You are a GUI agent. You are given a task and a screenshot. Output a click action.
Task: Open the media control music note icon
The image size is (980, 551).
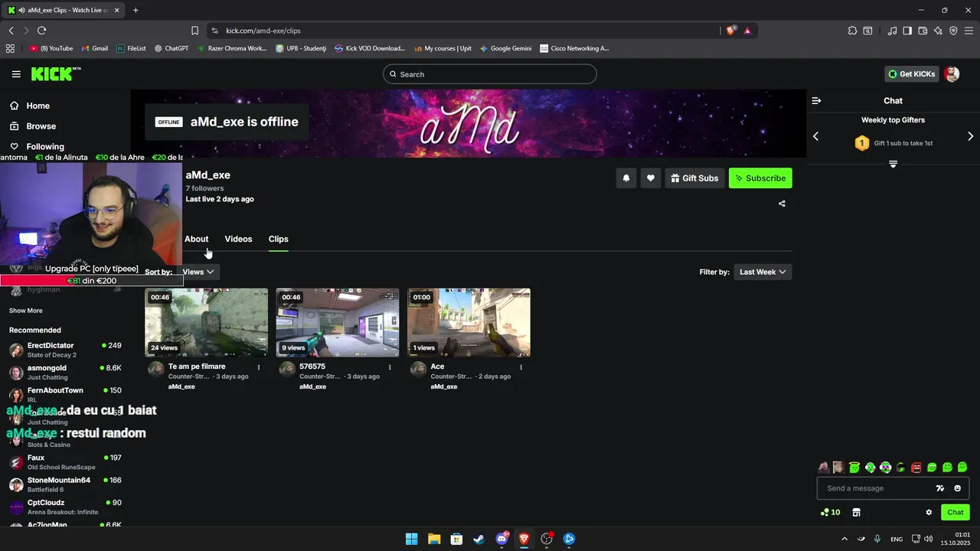click(892, 31)
